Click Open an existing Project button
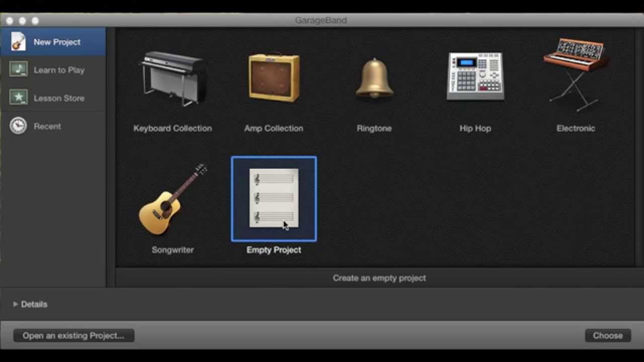This screenshot has height=362, width=644. [x=73, y=335]
